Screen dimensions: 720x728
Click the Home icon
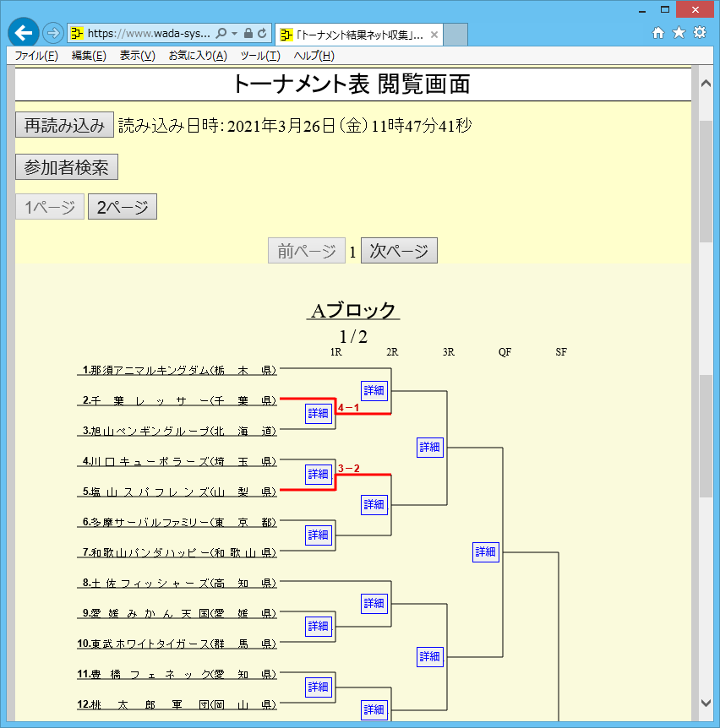[657, 32]
